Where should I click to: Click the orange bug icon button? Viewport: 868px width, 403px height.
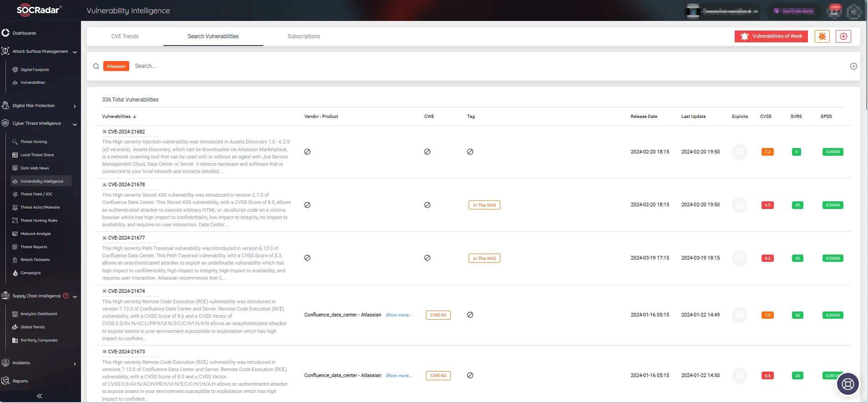tap(822, 36)
